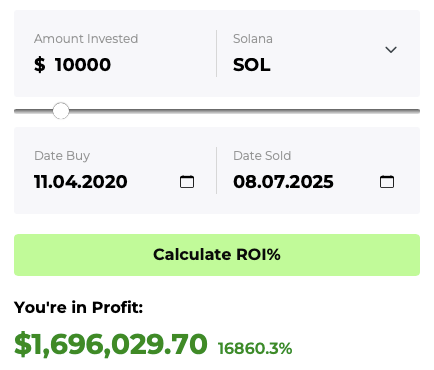Click the Calculate ROI% button
The image size is (434, 370).
point(217,255)
